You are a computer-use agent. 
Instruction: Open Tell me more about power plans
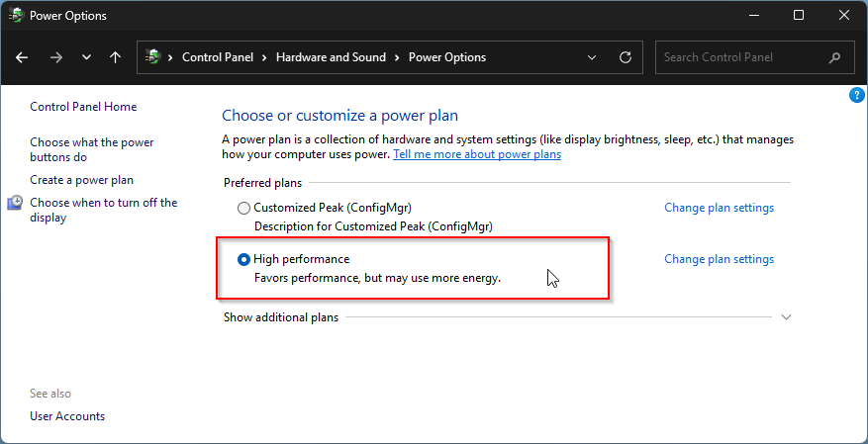(477, 154)
